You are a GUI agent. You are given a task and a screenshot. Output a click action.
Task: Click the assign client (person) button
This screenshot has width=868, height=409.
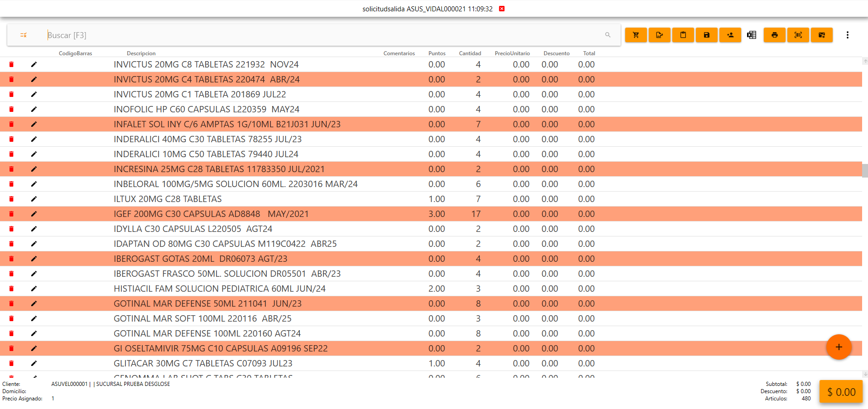730,35
